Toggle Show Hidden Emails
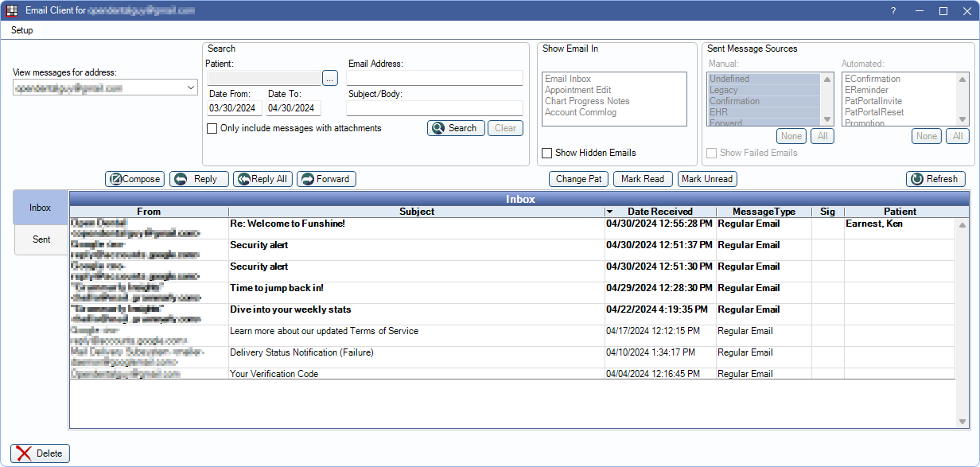The height and width of the screenshot is (467, 980). tap(546, 153)
